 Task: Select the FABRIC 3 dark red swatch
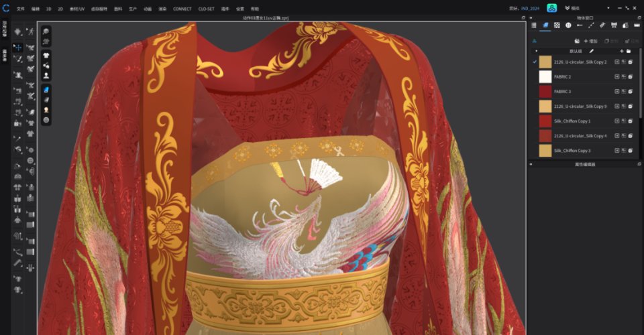coord(545,91)
